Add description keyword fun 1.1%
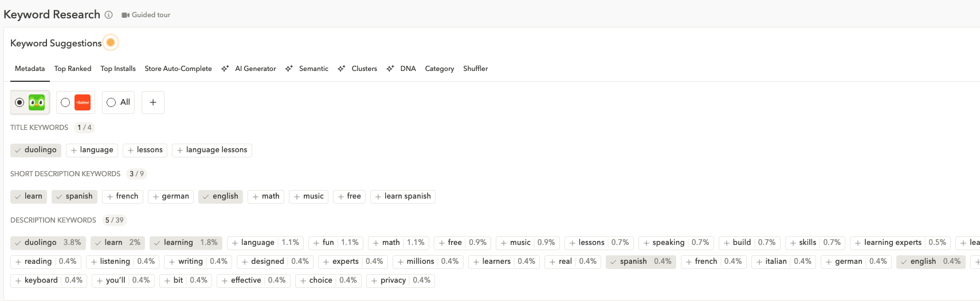 tap(336, 243)
